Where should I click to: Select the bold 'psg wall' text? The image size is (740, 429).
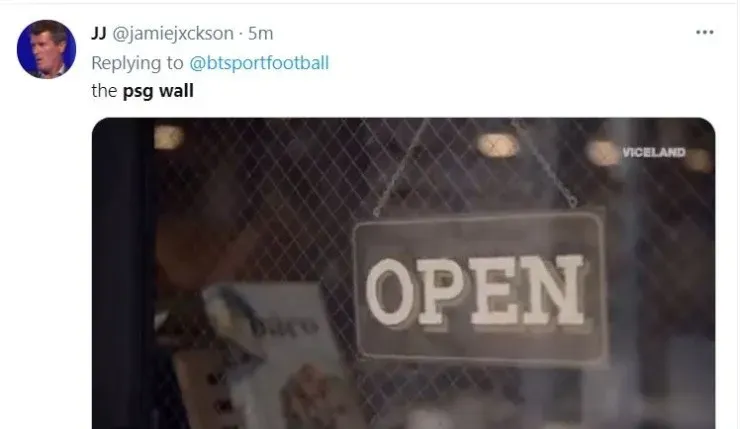tap(158, 91)
